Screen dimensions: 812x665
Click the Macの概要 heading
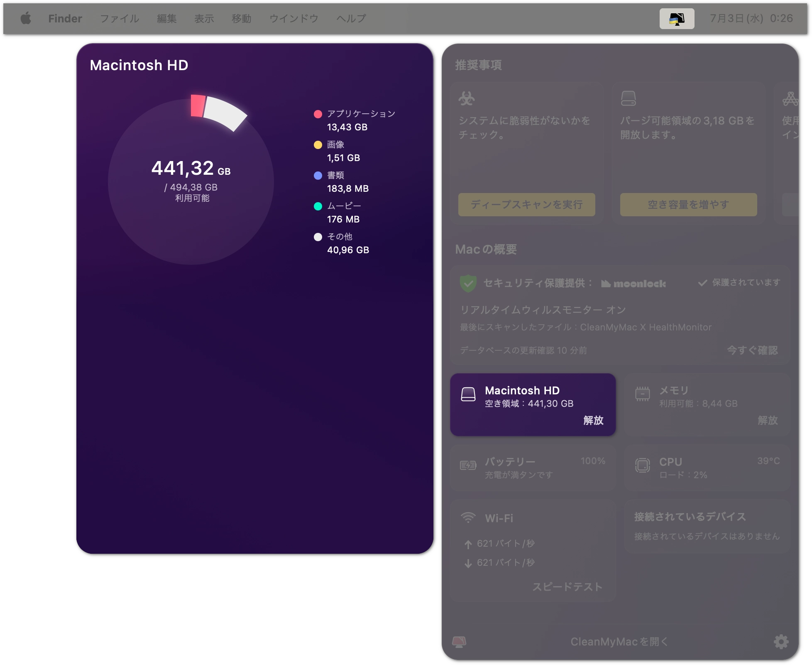pos(486,249)
